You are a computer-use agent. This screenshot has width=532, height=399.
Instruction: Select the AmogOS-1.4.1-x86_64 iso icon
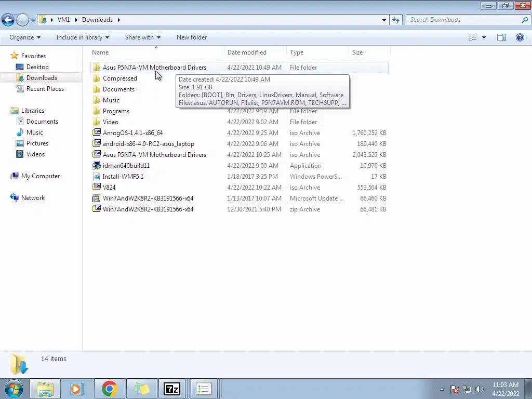pos(96,132)
